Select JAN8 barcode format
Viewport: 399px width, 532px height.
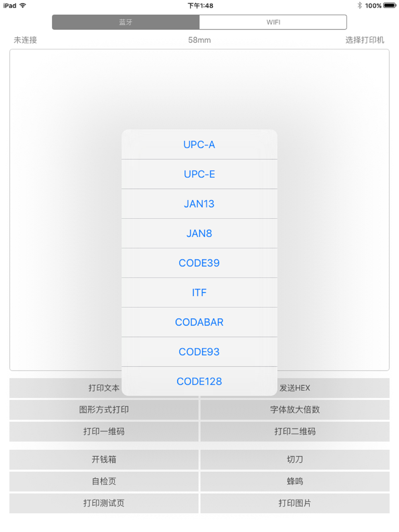coord(199,233)
